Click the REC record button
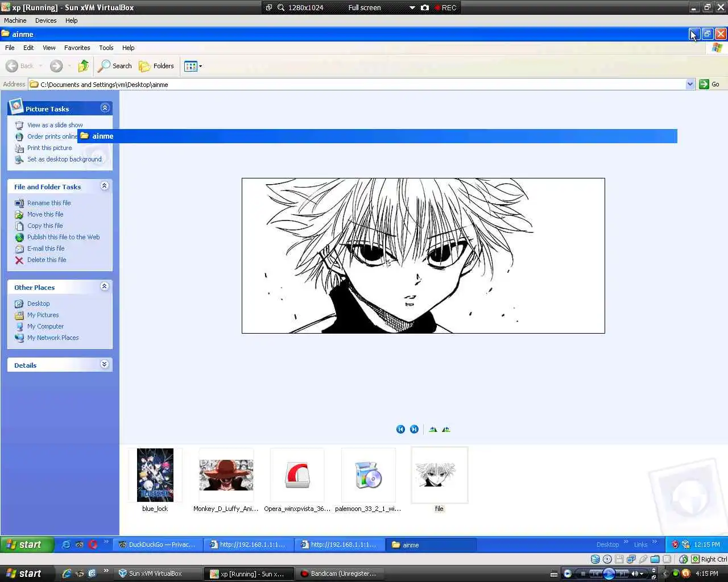Screen dimensions: 728x582 tap(445, 7)
